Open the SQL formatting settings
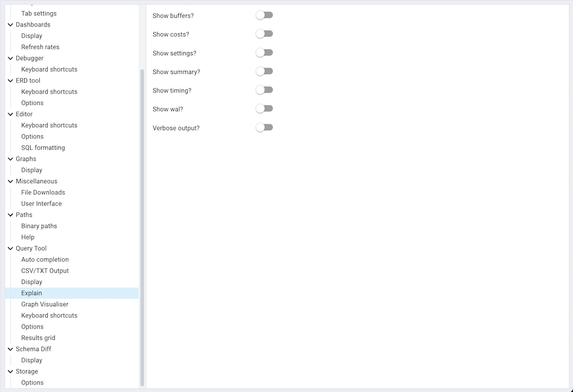The height and width of the screenshot is (392, 573). [x=43, y=147]
